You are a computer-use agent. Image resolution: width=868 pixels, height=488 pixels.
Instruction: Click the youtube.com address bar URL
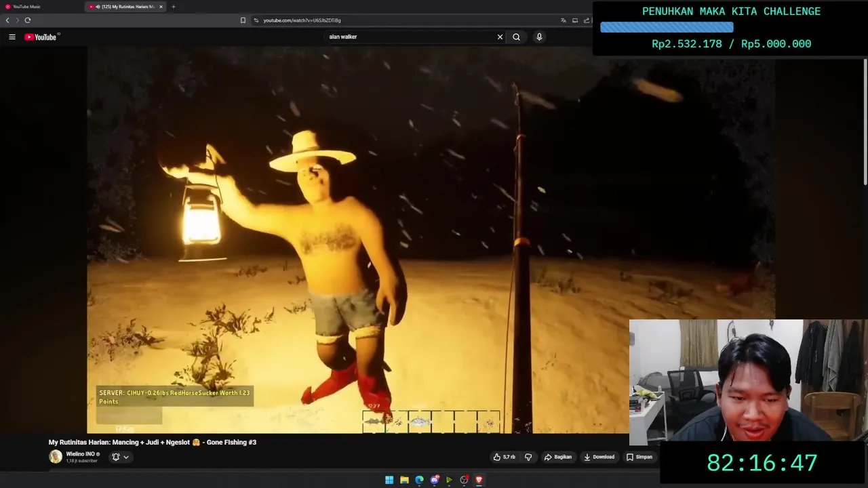pos(302,20)
